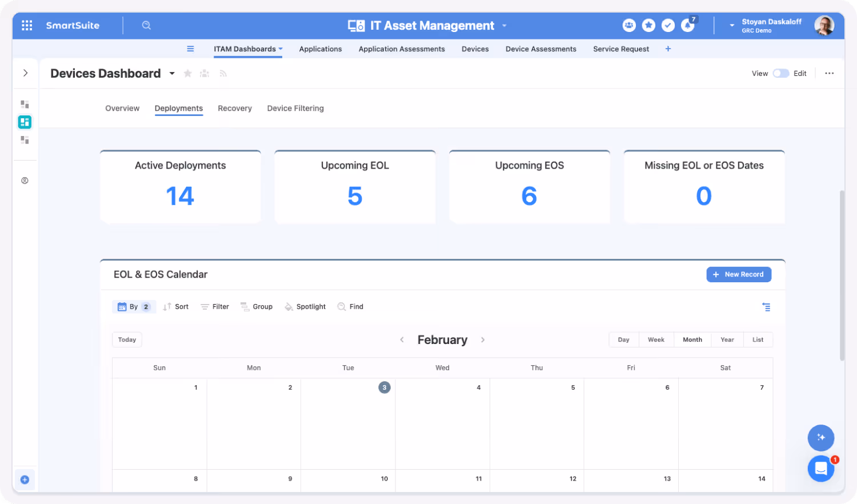
Task: Switch calendar to Month view
Action: (x=692, y=339)
